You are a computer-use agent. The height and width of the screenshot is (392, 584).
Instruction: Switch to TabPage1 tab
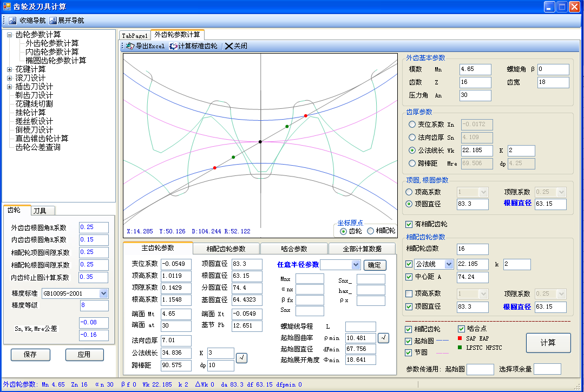[135, 36]
